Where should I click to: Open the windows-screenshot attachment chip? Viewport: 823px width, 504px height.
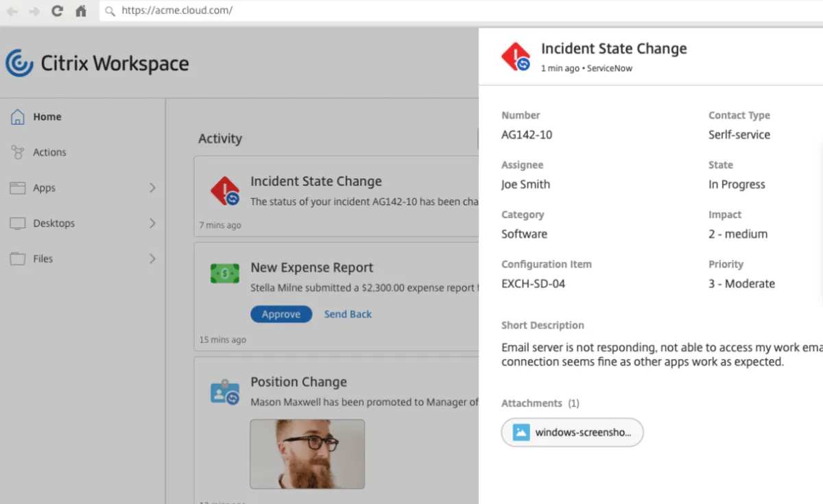pyautogui.click(x=573, y=433)
